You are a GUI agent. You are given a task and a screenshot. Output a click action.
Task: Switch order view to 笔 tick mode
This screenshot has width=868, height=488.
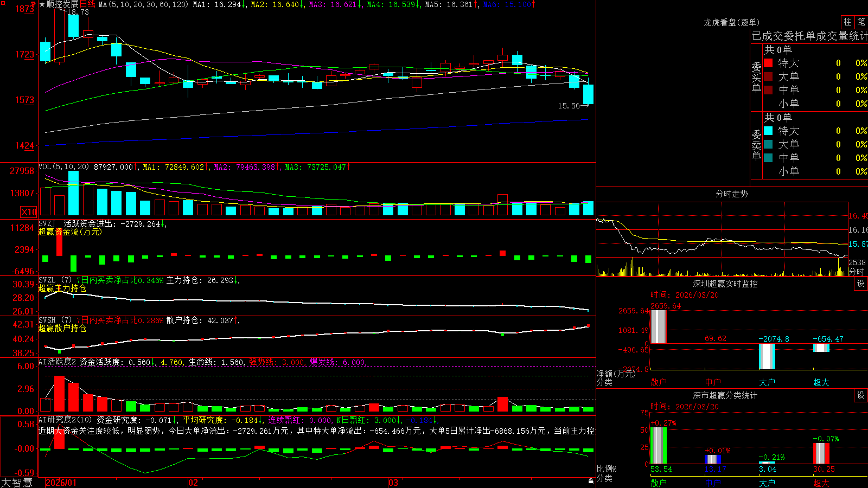(x=861, y=22)
